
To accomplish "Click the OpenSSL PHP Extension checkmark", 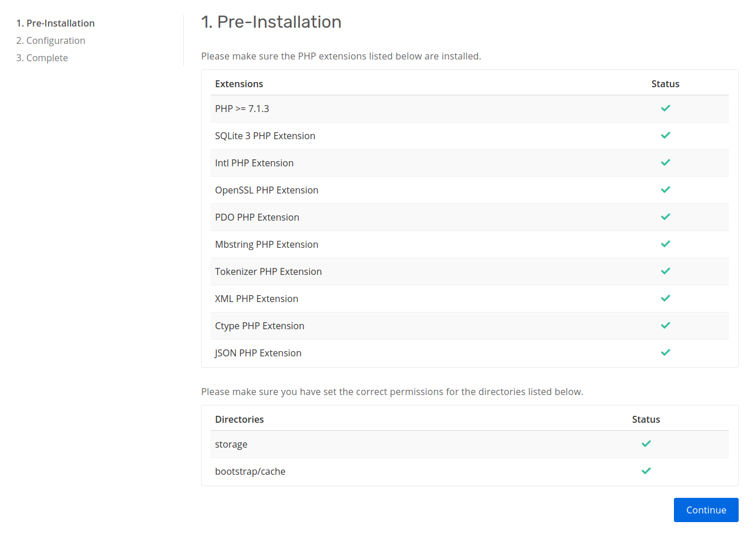I will (665, 189).
